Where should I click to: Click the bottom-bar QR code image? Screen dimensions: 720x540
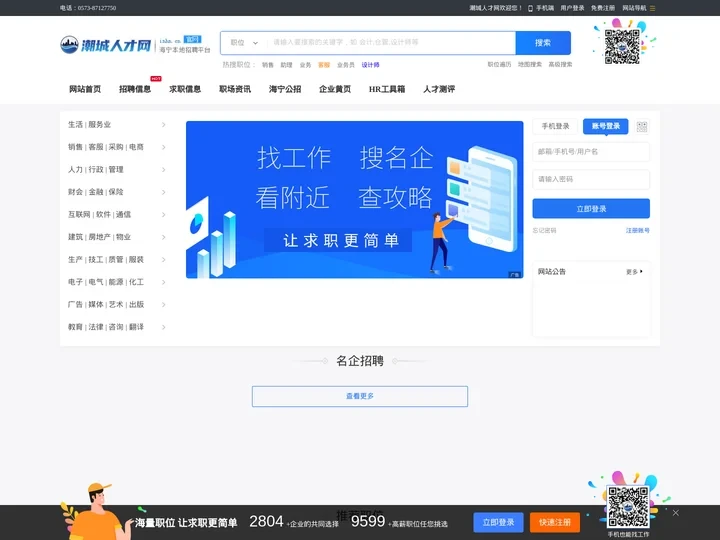coord(628,507)
